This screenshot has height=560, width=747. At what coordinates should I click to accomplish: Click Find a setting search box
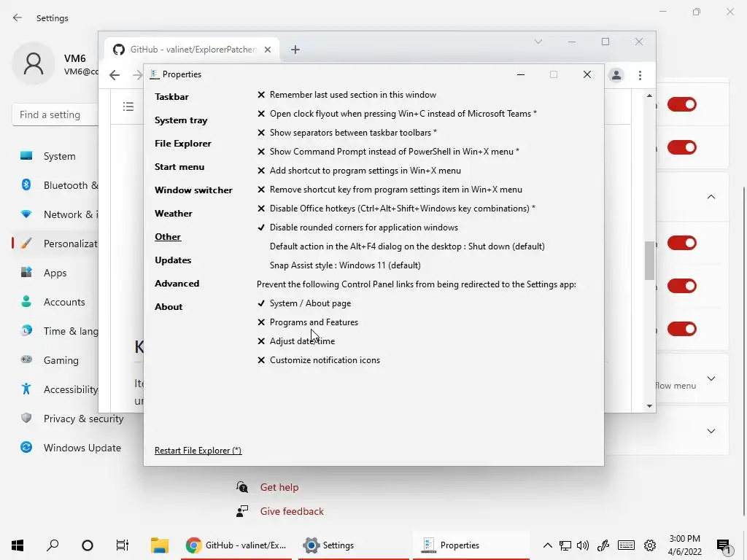pyautogui.click(x=55, y=114)
